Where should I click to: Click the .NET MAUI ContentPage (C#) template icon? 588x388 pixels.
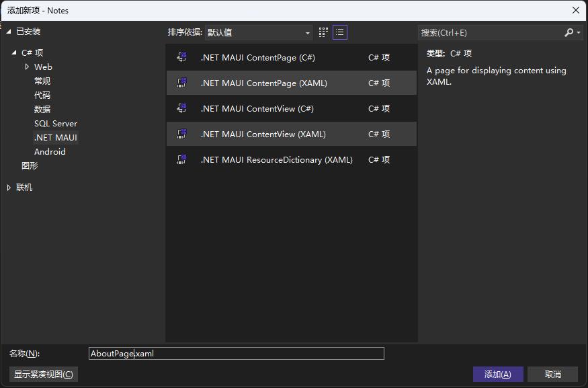click(x=182, y=57)
